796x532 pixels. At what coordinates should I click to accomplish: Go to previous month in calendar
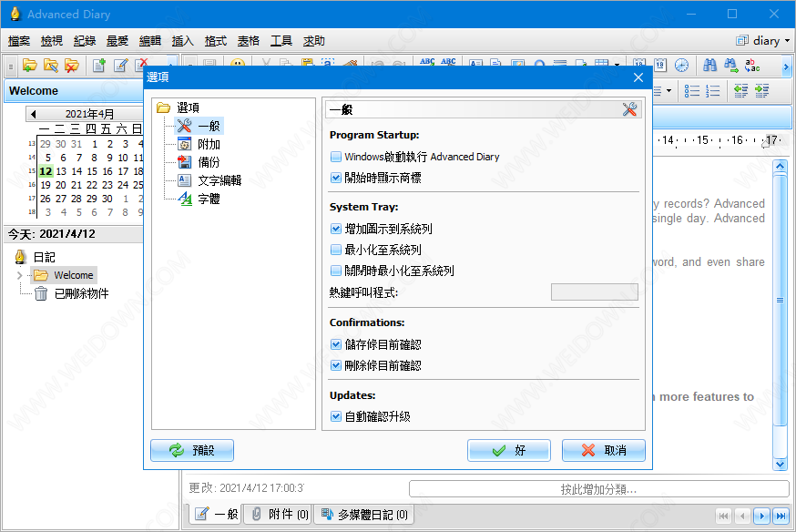(x=34, y=114)
